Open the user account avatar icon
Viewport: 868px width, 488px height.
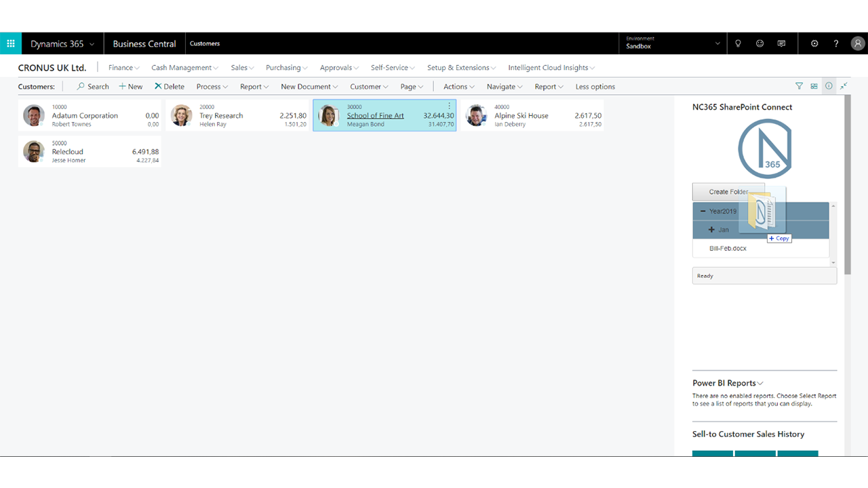coord(858,43)
